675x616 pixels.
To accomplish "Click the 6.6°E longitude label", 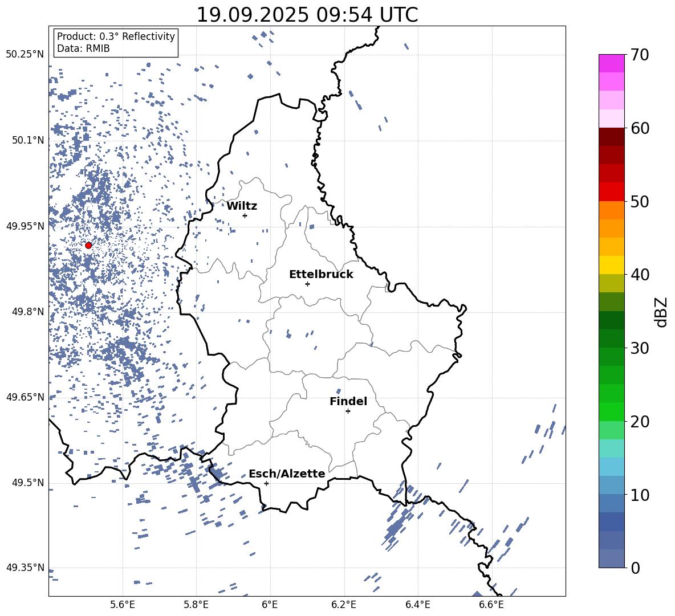I will click(491, 605).
